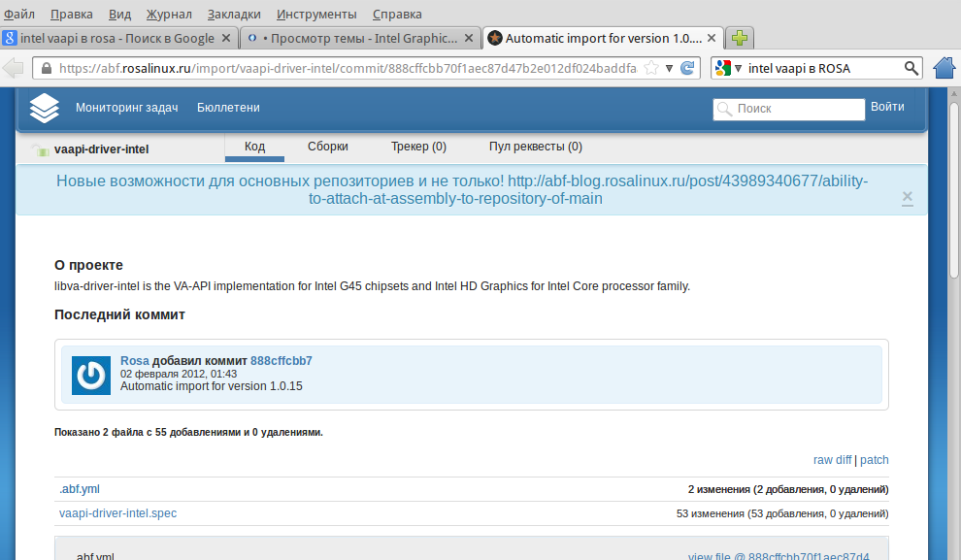Screen dimensions: 961x560
Task: Click the "О проекте" heading
Action: [x=89, y=265]
